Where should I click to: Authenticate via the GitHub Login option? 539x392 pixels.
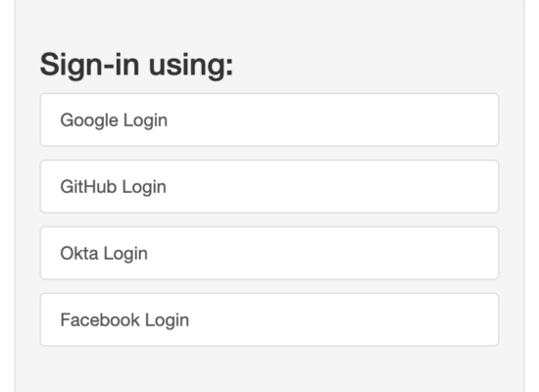tap(269, 186)
